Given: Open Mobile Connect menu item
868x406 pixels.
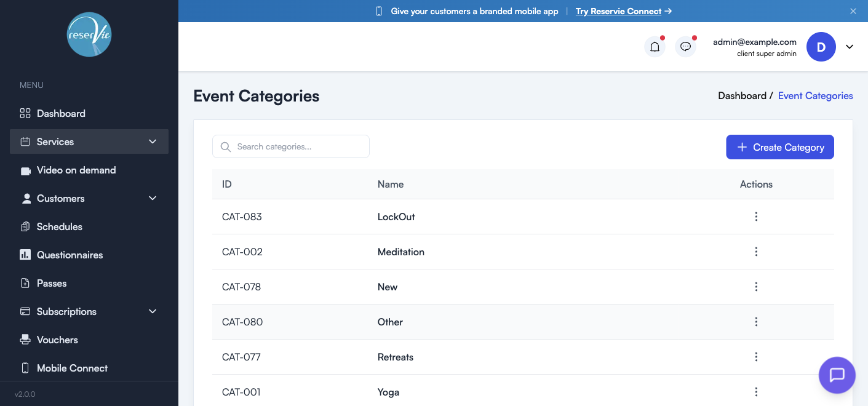Looking at the screenshot, I should point(89,368).
